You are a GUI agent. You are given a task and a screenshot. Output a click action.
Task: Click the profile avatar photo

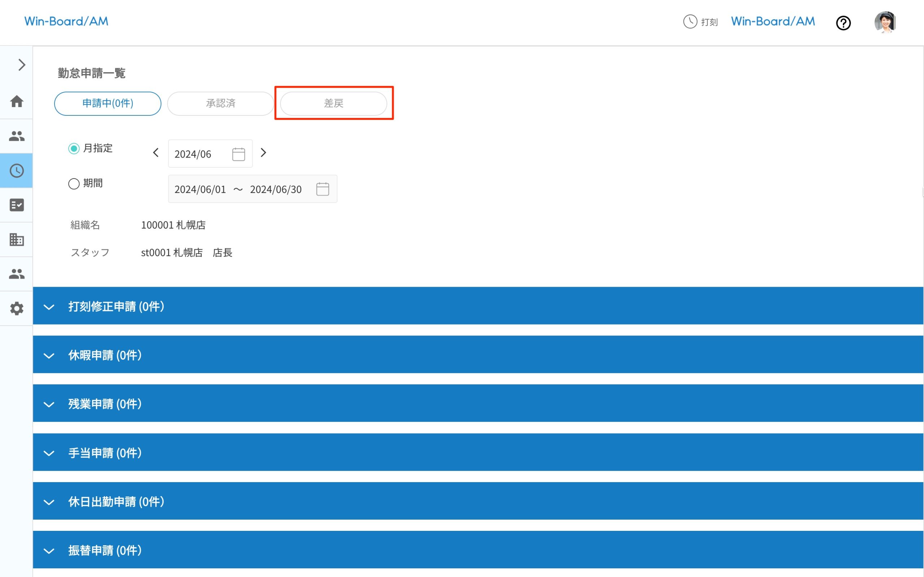(886, 22)
